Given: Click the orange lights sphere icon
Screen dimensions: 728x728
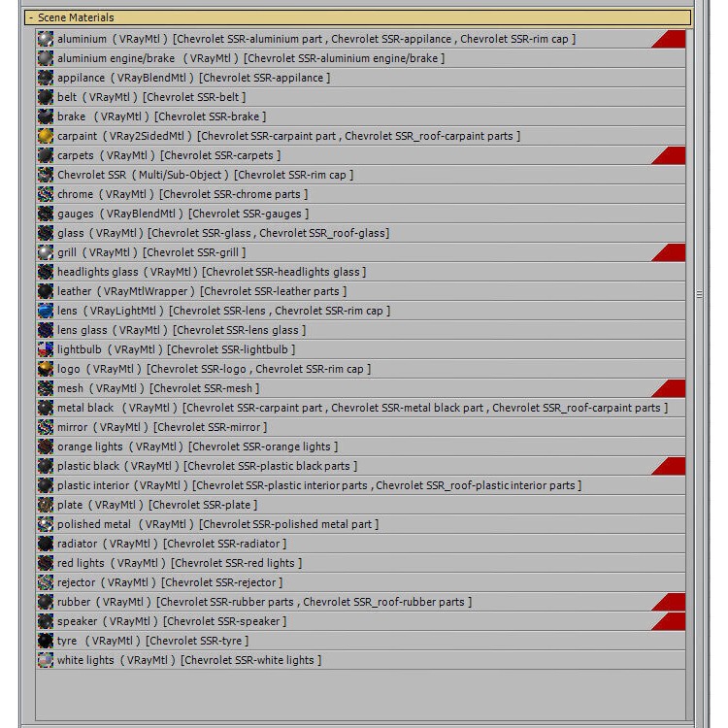Looking at the screenshot, I should [46, 447].
